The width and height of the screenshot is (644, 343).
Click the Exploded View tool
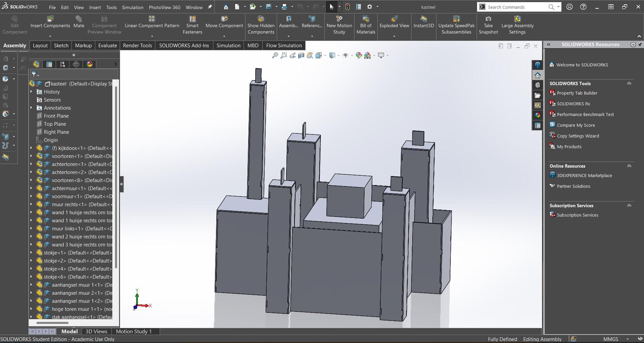click(394, 22)
